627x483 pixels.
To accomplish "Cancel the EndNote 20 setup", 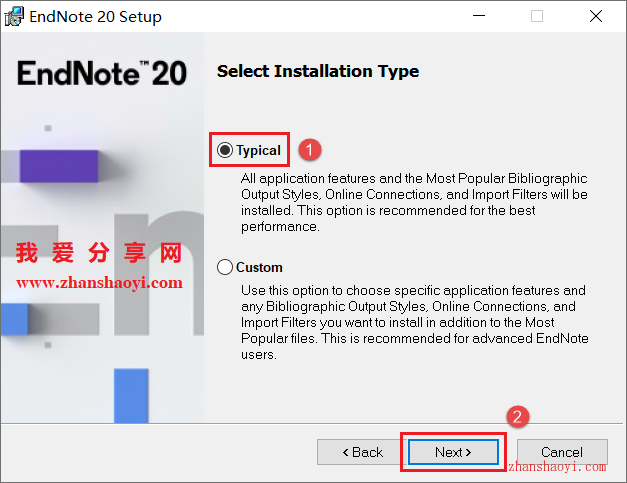I will 562,452.
